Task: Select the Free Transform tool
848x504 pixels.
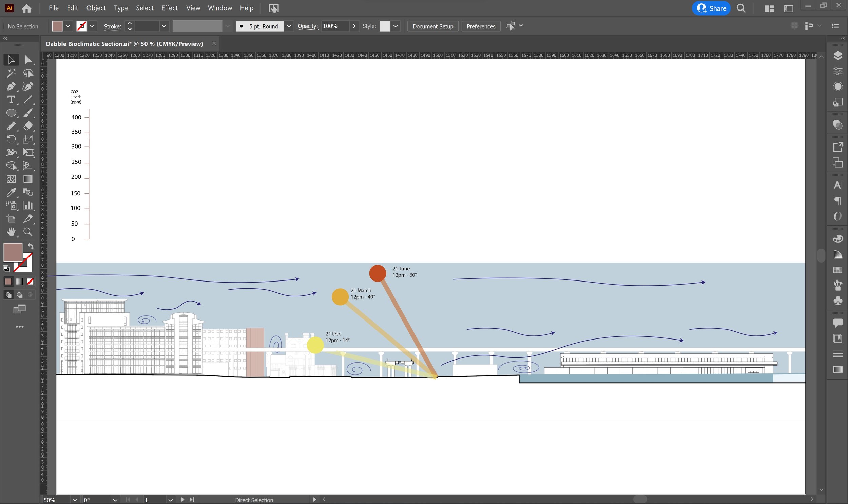Action: pos(28,153)
